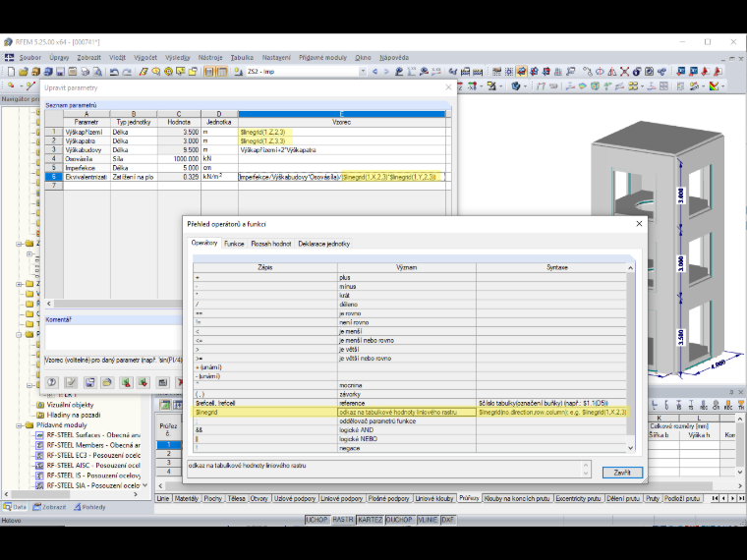Viewport: 747px width, 560px height.
Task: Open the Nápověda menu
Action: [x=394, y=58]
